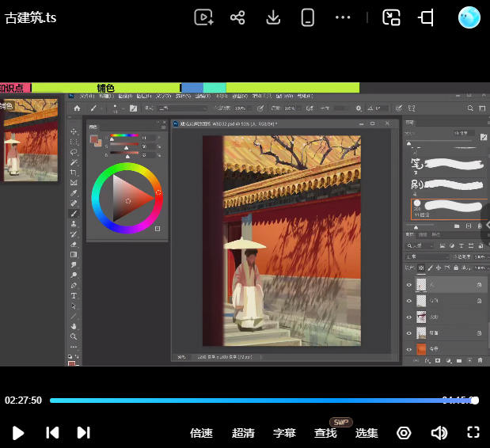The width and height of the screenshot is (490, 448).
Task: Select the Crop tool
Action: (74, 173)
